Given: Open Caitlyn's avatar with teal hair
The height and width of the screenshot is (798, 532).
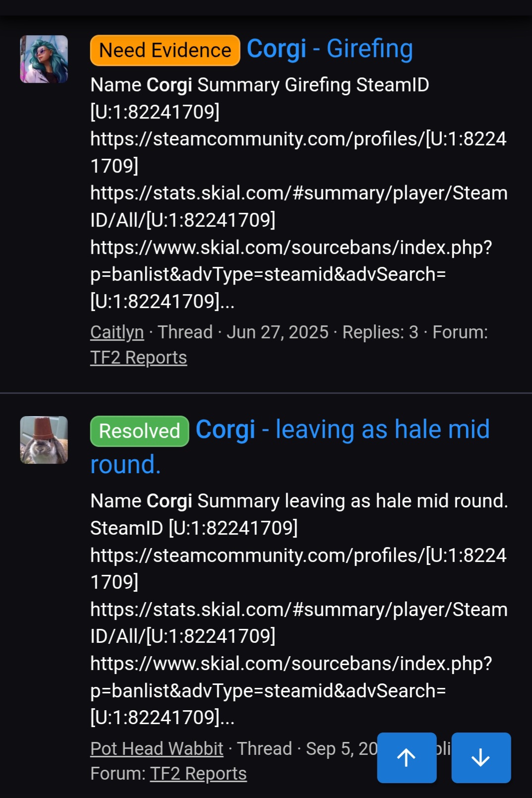Looking at the screenshot, I should (x=44, y=59).
